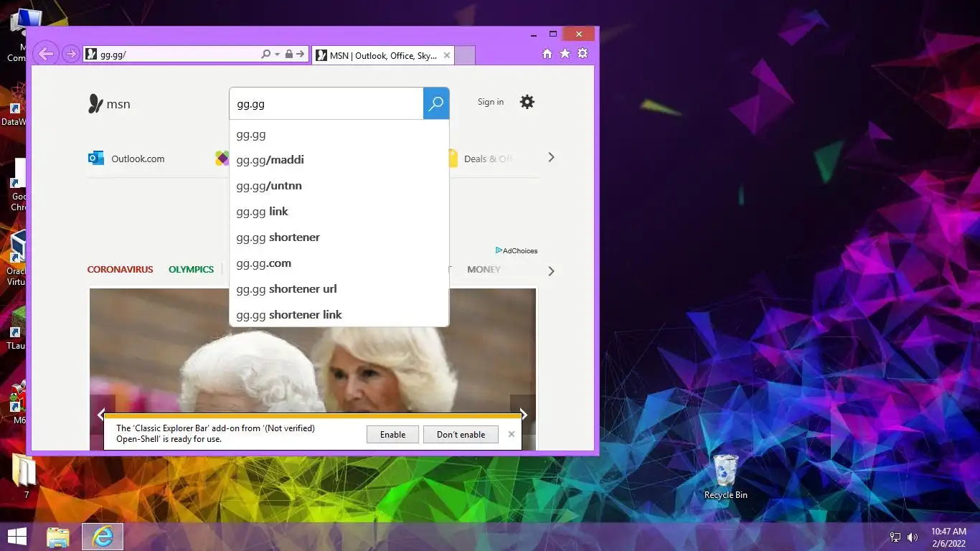Click the security lock icon in address bar
The image size is (980, 551).
pos(288,54)
